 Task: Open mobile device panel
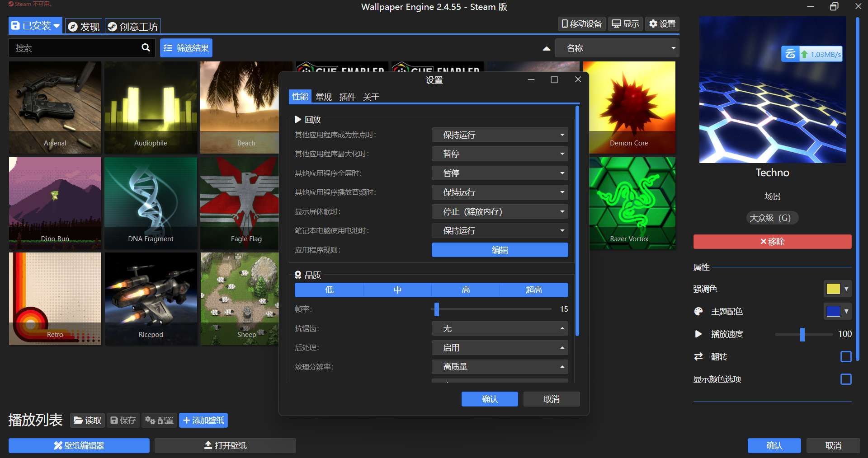click(x=582, y=24)
